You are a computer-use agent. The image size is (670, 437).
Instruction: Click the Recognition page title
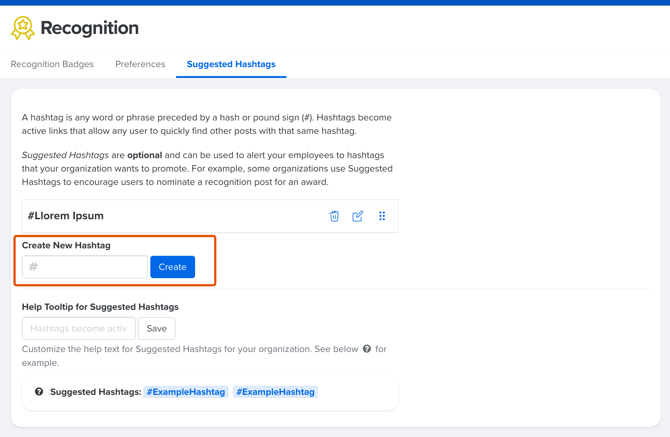pos(89,28)
